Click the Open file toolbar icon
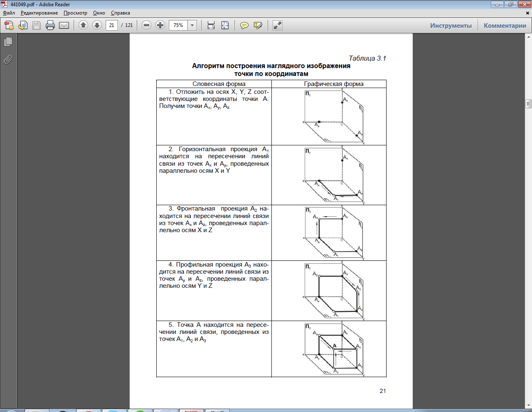 (23, 25)
